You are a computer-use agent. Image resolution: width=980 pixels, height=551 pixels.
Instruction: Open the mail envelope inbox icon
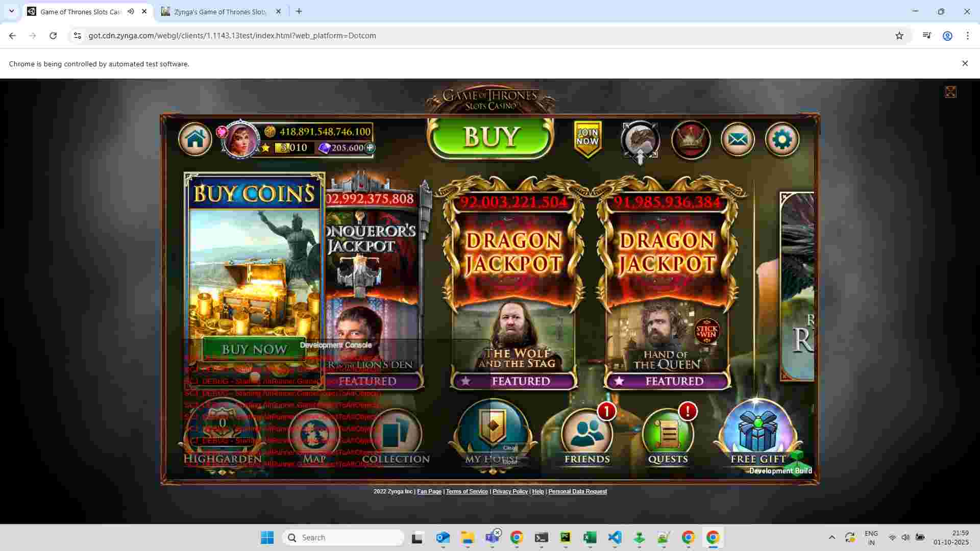737,139
